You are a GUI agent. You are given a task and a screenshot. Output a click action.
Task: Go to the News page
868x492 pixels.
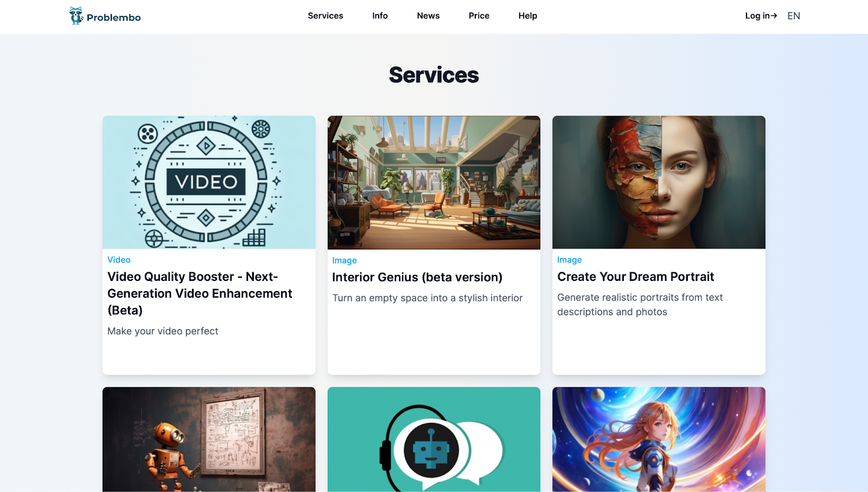click(x=428, y=16)
